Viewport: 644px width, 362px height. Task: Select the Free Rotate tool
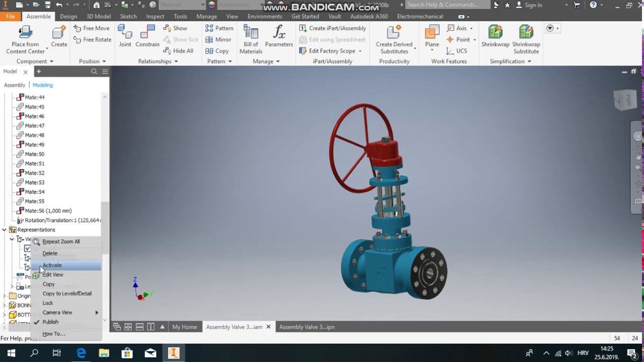point(92,40)
